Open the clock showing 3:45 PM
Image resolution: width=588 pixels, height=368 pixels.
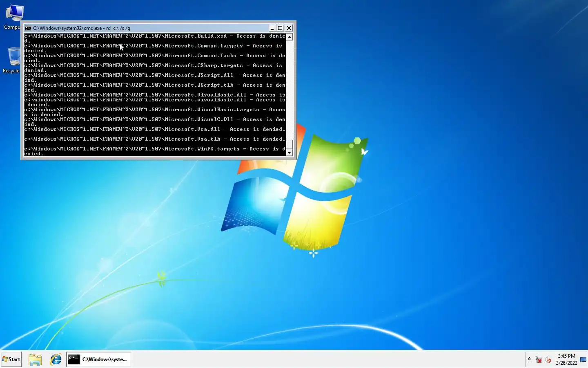566,356
